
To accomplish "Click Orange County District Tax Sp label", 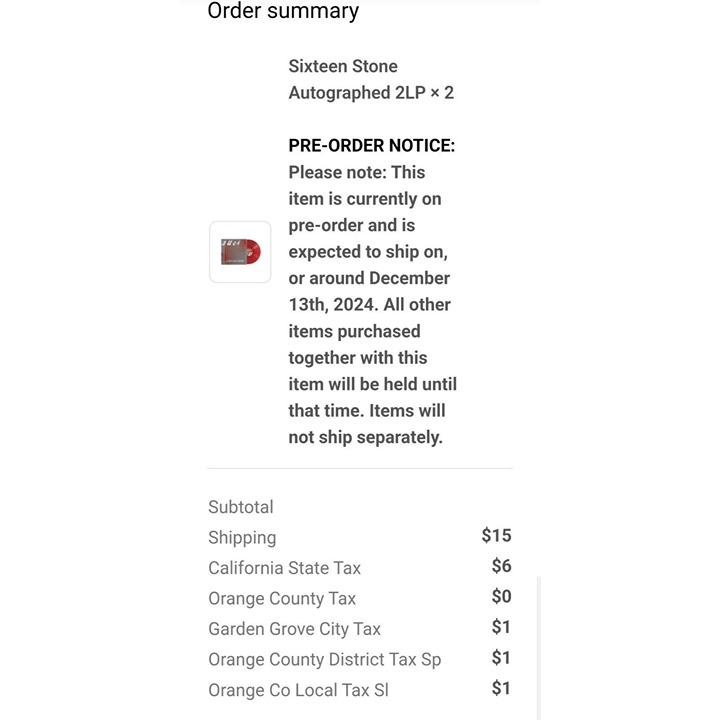I will pyautogui.click(x=325, y=660).
